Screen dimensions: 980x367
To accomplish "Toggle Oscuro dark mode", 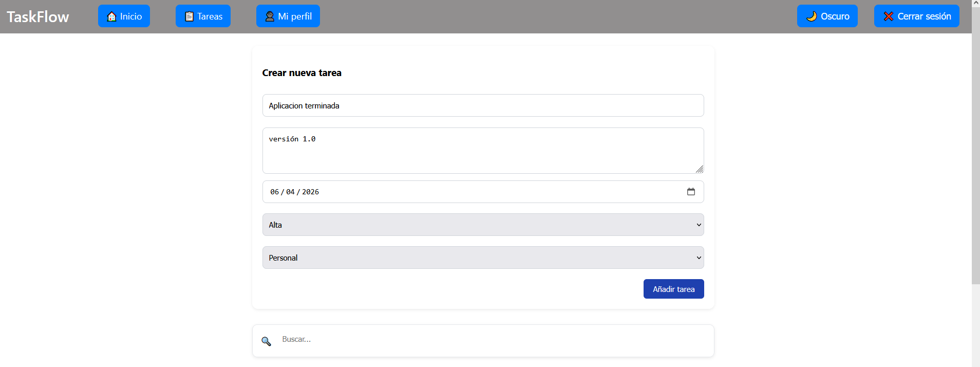I will coord(827,16).
